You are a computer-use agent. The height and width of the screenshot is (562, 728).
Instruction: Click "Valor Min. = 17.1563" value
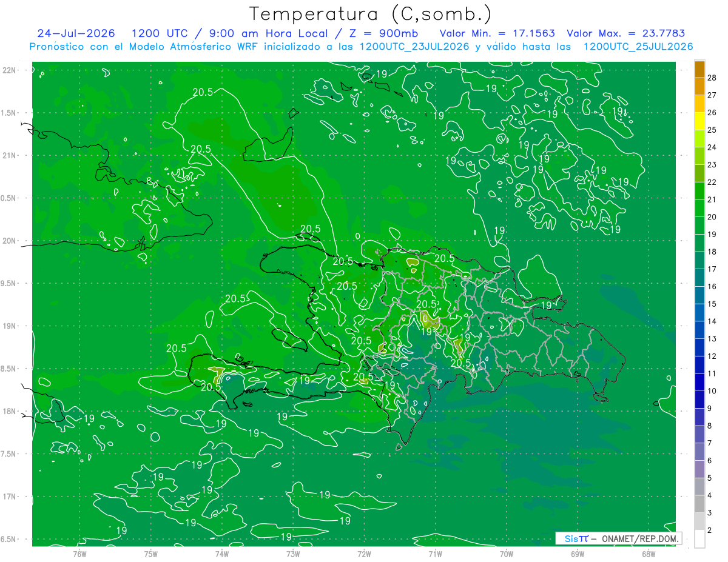click(x=499, y=33)
